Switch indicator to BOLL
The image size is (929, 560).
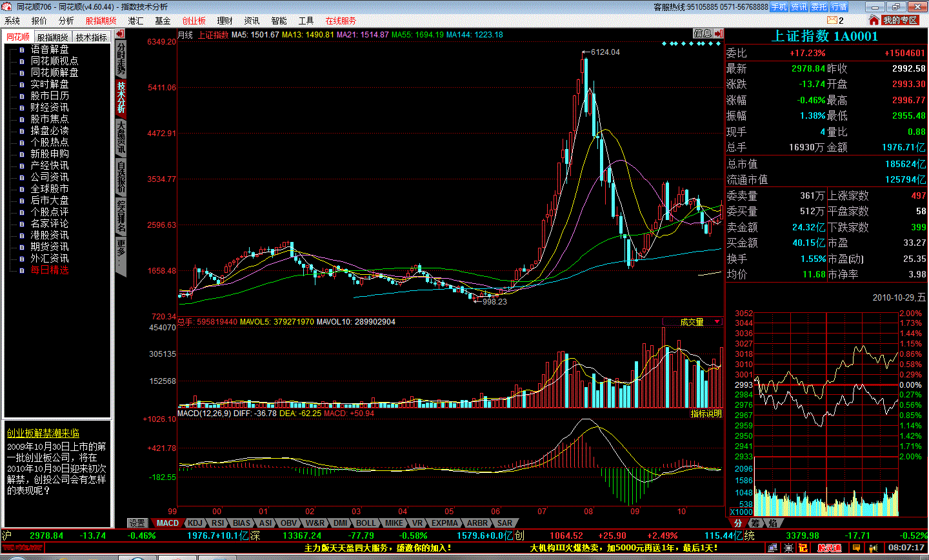365,523
